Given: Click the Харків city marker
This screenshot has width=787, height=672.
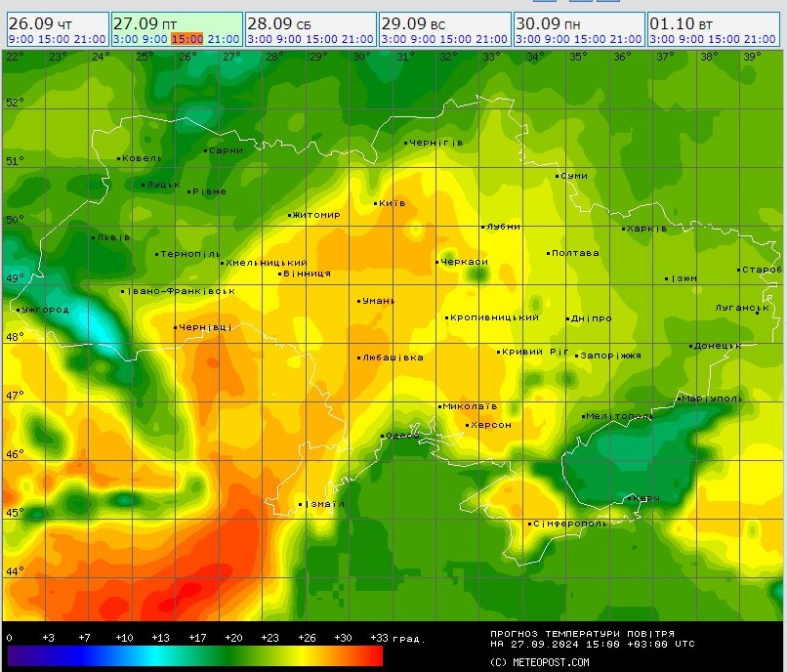Looking at the screenshot, I should tap(625, 229).
